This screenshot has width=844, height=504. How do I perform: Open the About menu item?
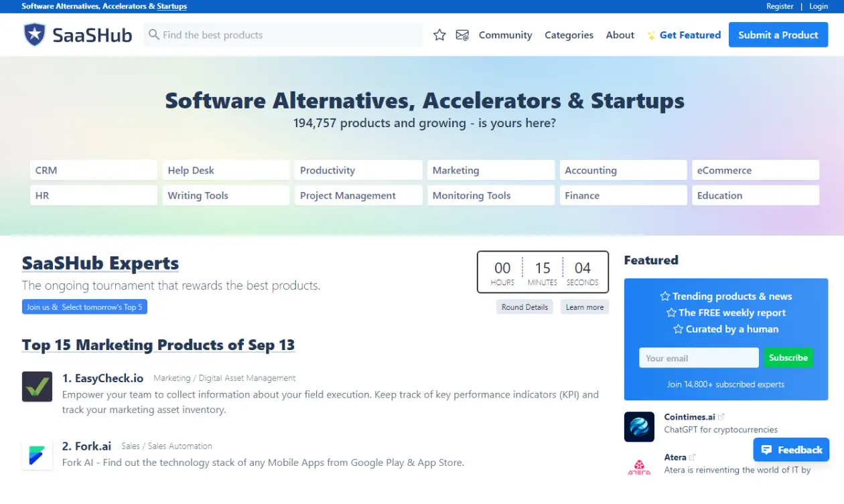pyautogui.click(x=620, y=35)
